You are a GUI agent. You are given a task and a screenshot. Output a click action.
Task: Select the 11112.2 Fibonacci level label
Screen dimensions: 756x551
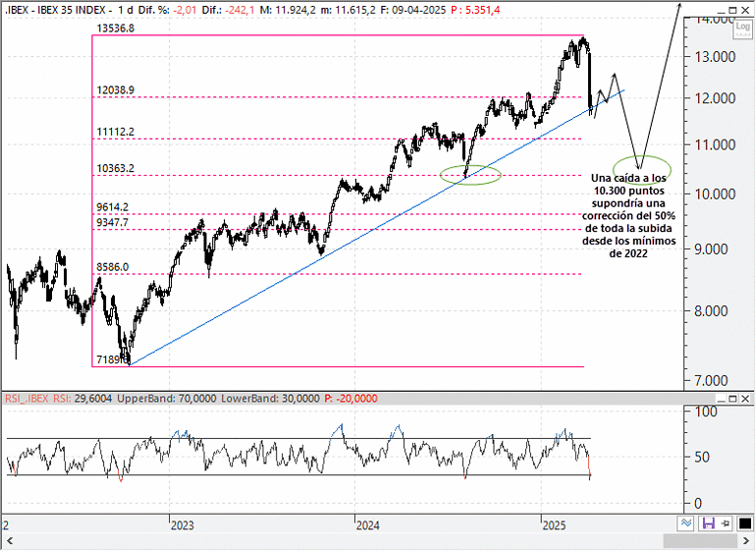click(116, 133)
